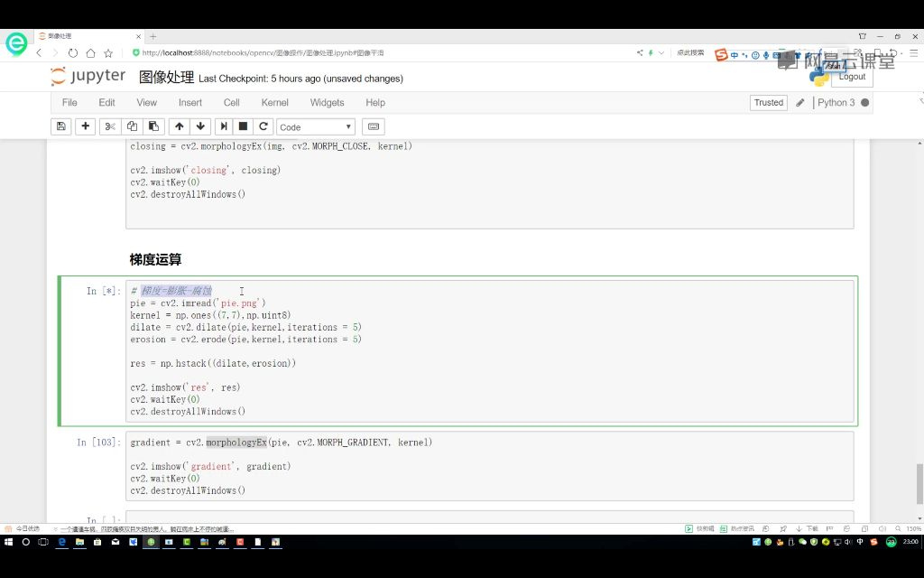This screenshot has width=924, height=578.
Task: Select cell with MORPH_CLOSE code
Action: [x=489, y=182]
